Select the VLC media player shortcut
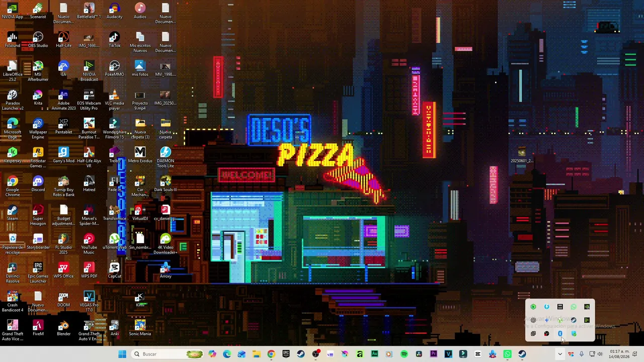This screenshot has height=362, width=644. (x=114, y=100)
